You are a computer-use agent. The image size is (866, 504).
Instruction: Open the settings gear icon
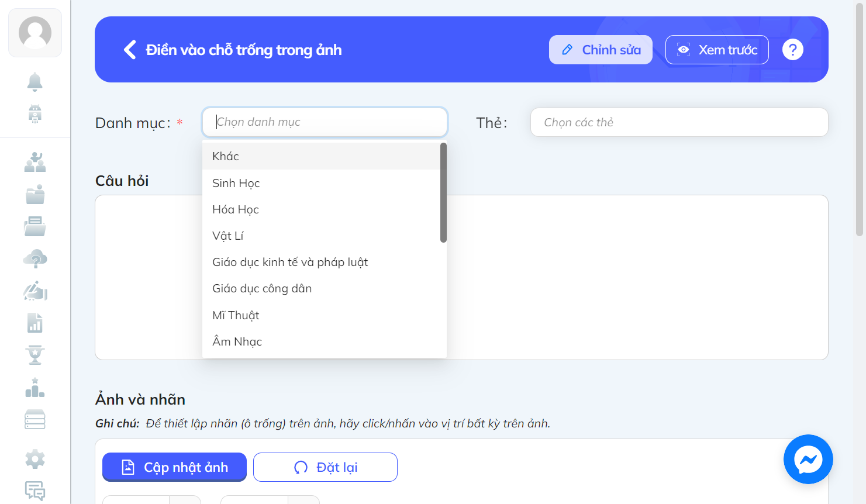tap(35, 459)
